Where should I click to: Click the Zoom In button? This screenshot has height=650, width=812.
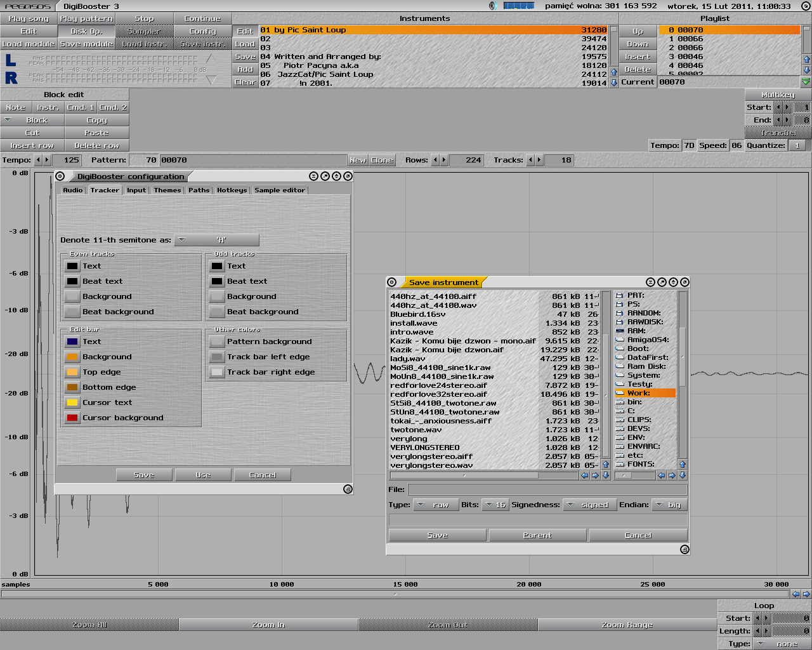click(268, 625)
